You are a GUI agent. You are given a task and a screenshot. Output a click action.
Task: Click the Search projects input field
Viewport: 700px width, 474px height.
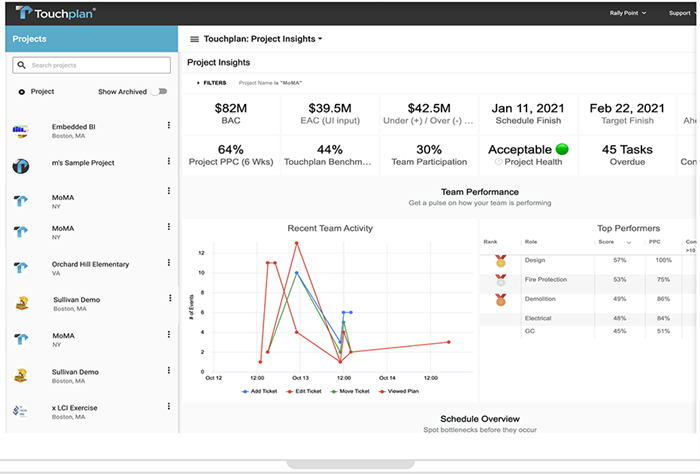tap(90, 65)
